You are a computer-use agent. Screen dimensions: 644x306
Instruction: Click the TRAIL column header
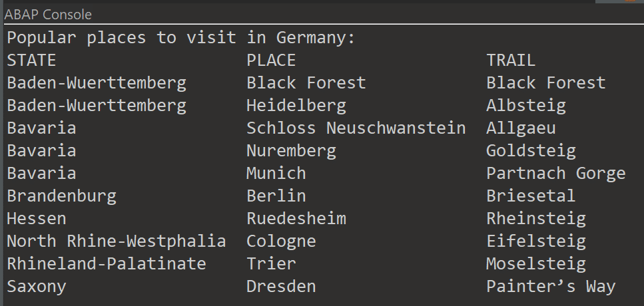511,60
